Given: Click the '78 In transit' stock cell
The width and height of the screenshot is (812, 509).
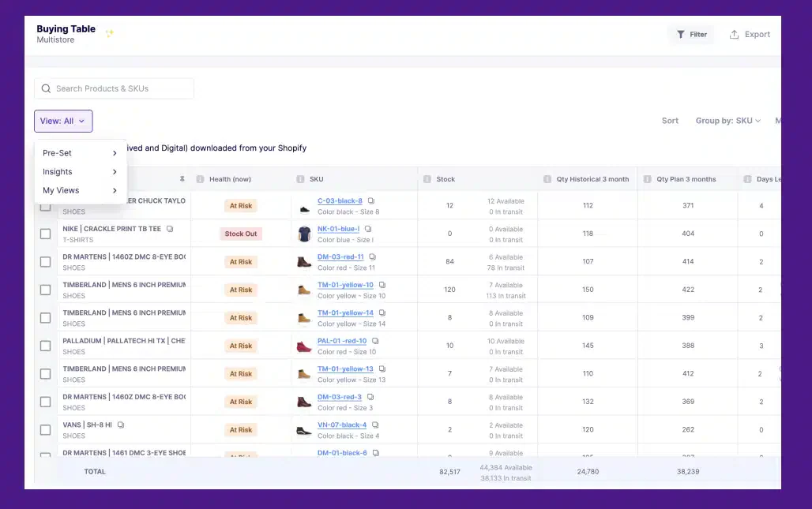Looking at the screenshot, I should pyautogui.click(x=506, y=268).
